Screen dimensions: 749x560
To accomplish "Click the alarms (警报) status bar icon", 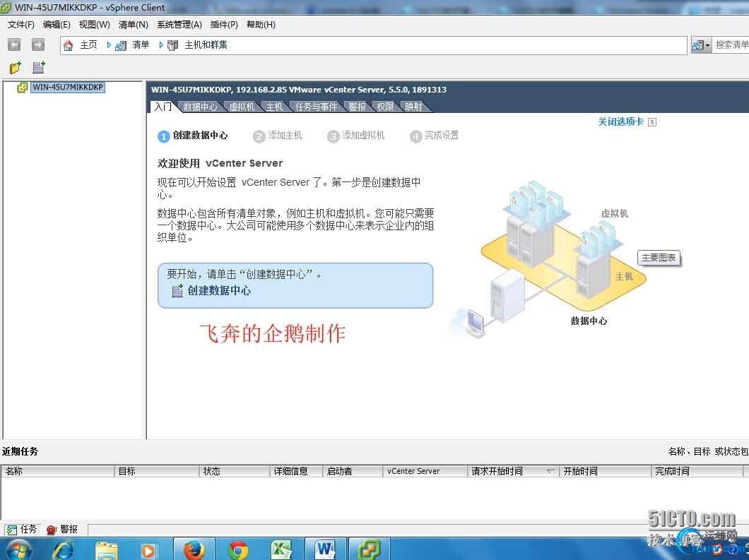I will (52, 530).
